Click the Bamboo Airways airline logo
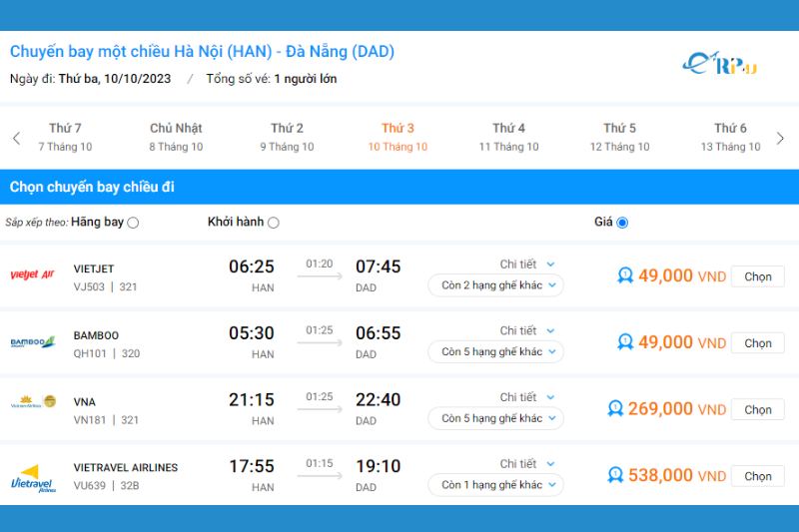 [33, 342]
